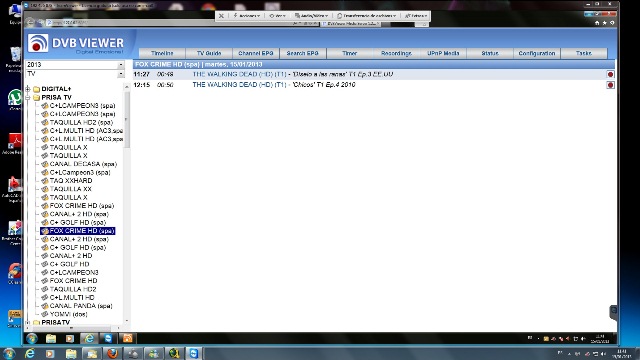
Task: Open TeamViewer Ver menu
Action: coord(277,16)
